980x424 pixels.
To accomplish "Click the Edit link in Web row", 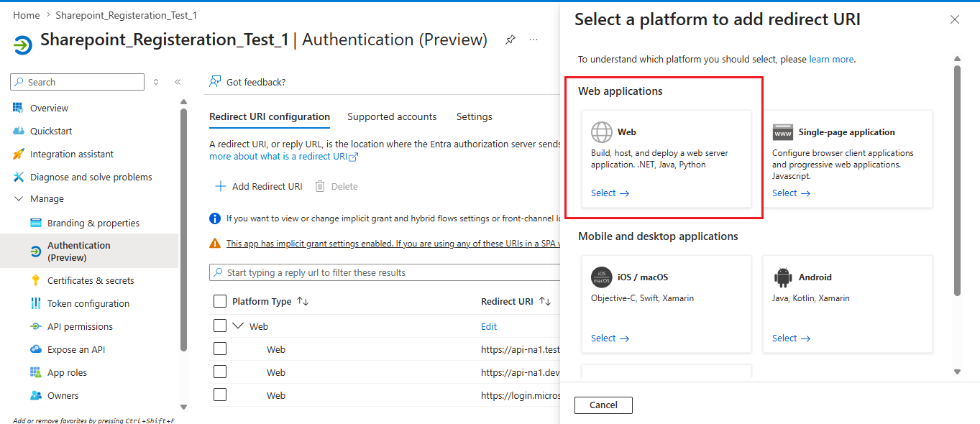I will (x=489, y=326).
